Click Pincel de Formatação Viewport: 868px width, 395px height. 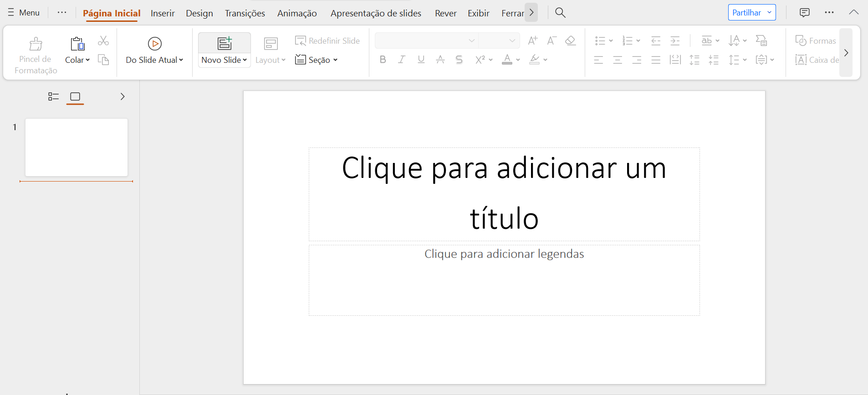tap(36, 56)
